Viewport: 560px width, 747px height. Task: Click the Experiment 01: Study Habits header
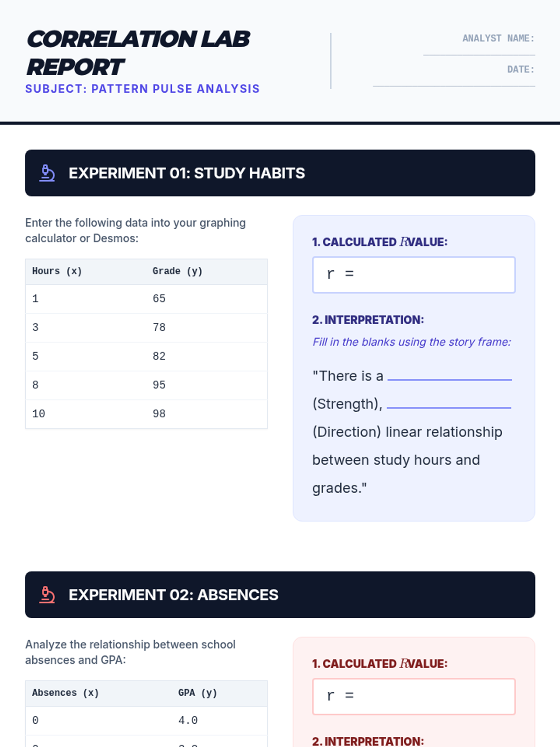coord(187,173)
